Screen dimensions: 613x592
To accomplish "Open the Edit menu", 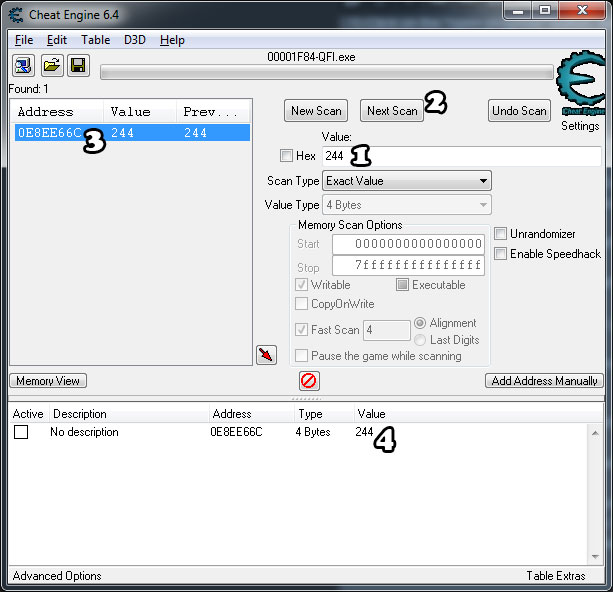I will (57, 40).
